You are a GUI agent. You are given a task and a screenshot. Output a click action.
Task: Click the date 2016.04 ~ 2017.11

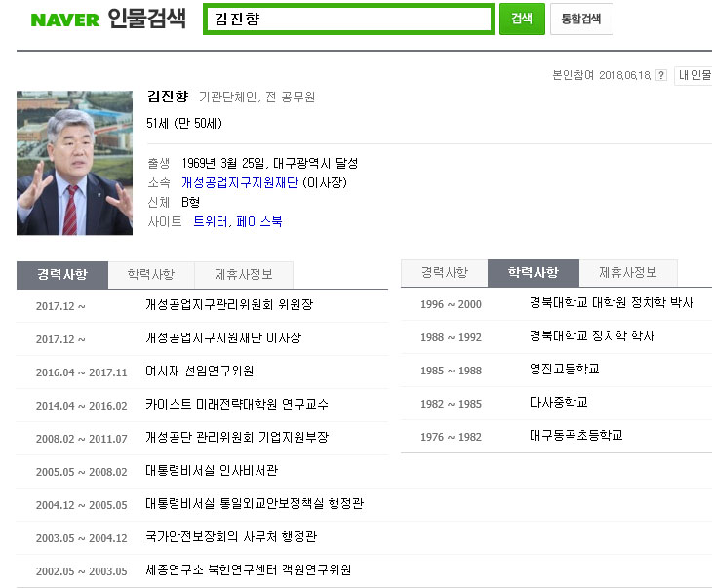(81, 372)
